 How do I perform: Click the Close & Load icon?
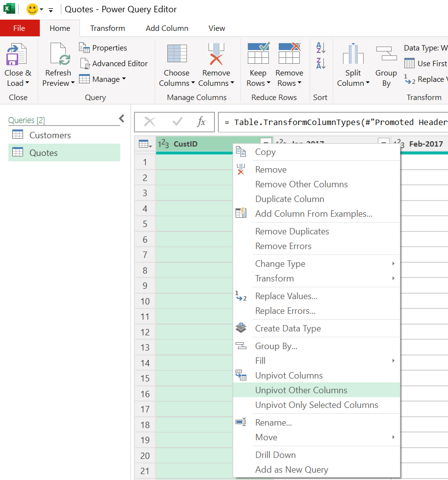point(17,54)
